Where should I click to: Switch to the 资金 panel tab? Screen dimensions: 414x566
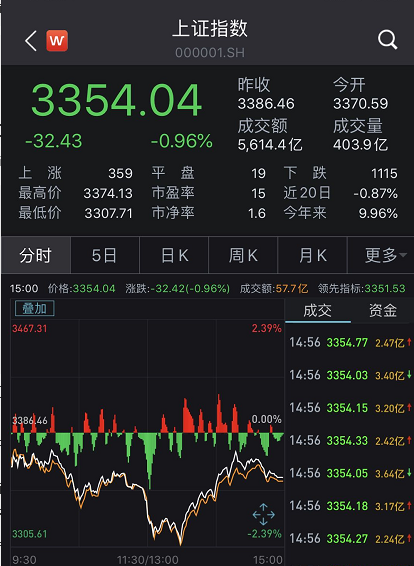[x=383, y=310]
